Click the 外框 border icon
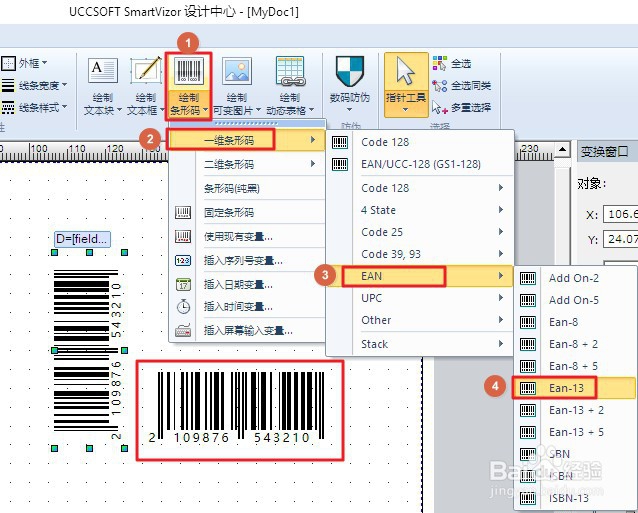 click(x=8, y=63)
